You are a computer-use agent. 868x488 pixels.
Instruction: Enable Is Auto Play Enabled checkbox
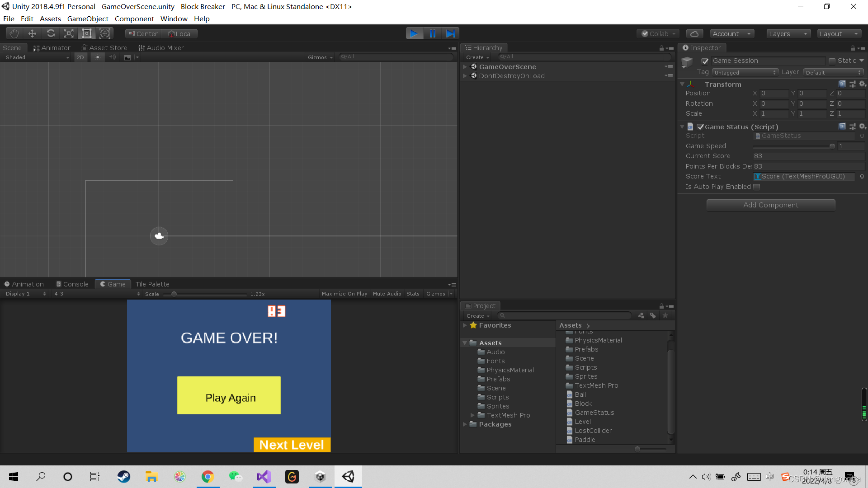(x=756, y=187)
